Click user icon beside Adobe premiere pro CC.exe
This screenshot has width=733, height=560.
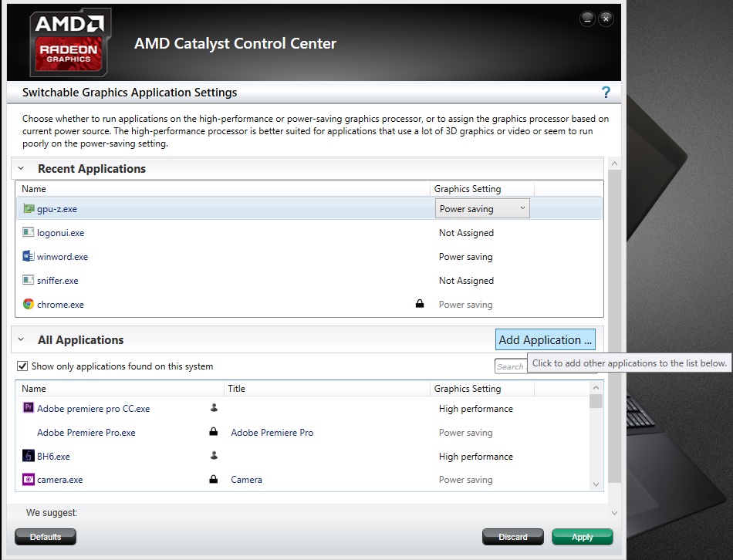[214, 407]
